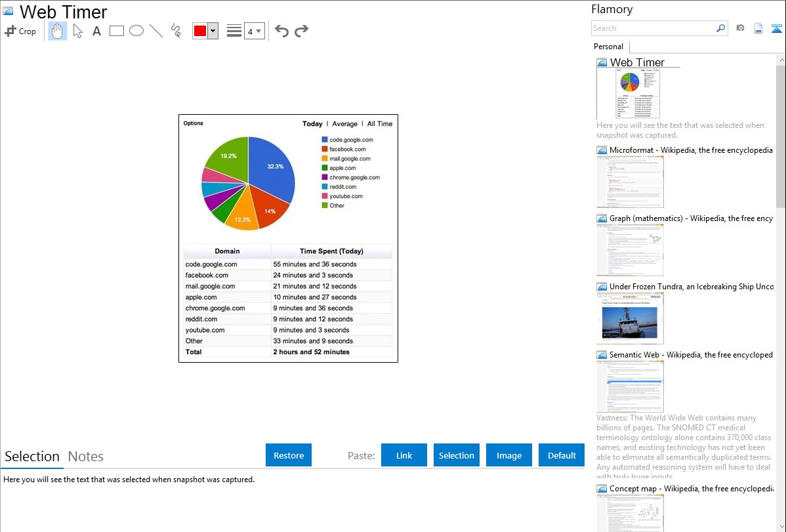The image size is (786, 532).
Task: Open the color picker dropdown arrow
Action: click(213, 31)
